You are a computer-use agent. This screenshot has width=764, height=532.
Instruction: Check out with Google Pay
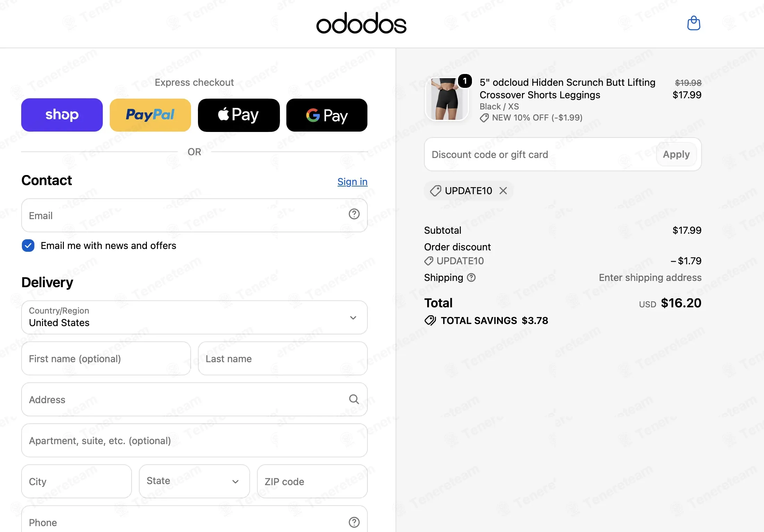[327, 115]
